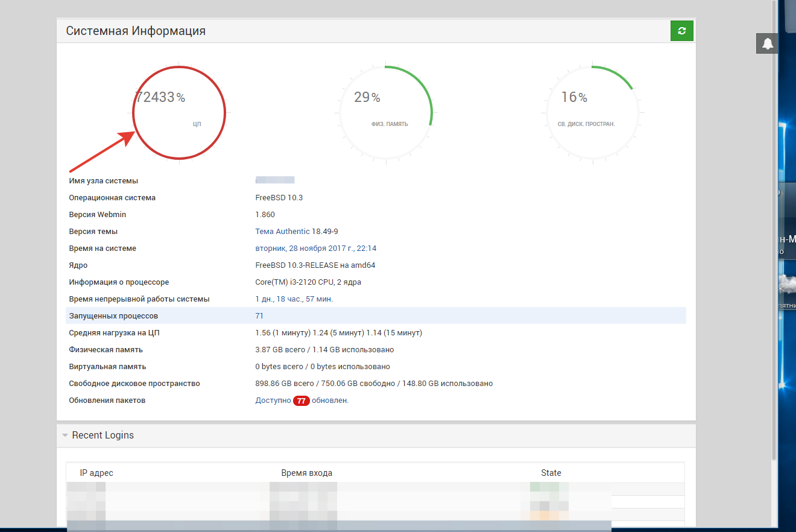Sort by the IP адрес column header
This screenshot has width=796, height=532.
point(96,473)
